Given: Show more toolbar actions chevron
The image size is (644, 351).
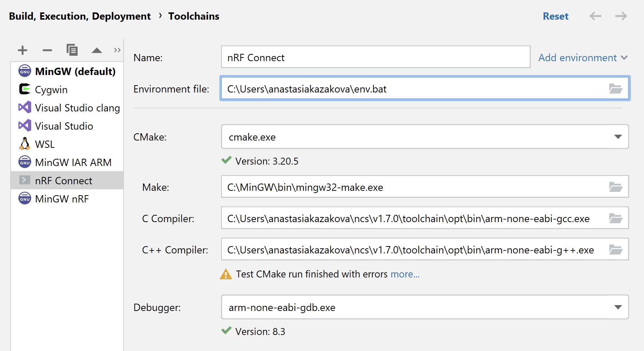Looking at the screenshot, I should (117, 50).
